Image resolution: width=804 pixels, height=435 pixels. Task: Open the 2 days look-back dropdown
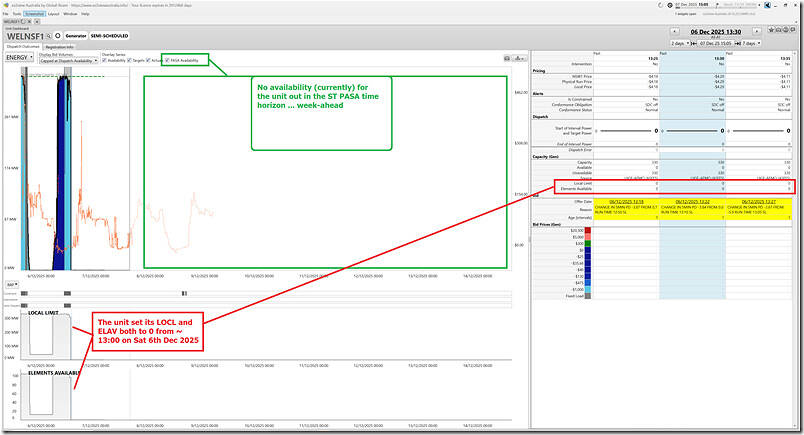(x=680, y=44)
